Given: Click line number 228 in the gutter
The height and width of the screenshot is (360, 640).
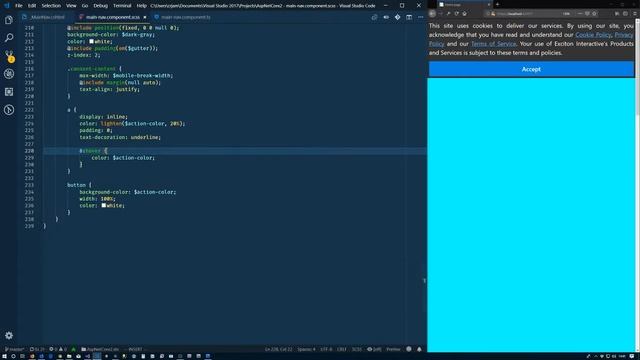Looking at the screenshot, I should tap(29, 151).
